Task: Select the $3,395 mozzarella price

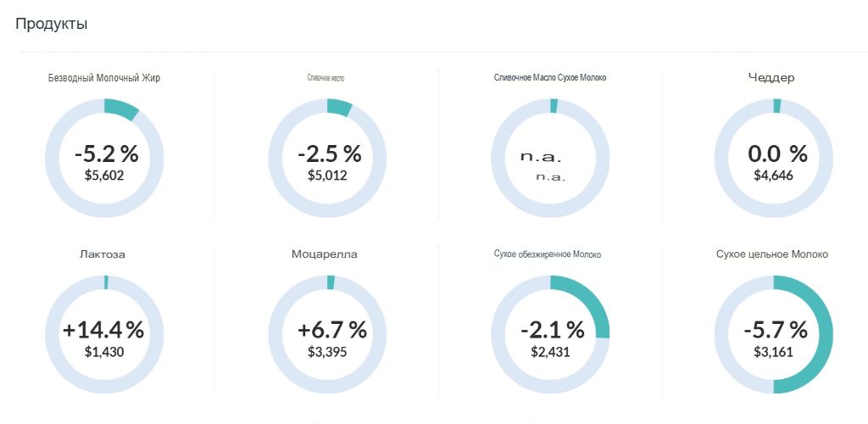Action: tap(327, 351)
